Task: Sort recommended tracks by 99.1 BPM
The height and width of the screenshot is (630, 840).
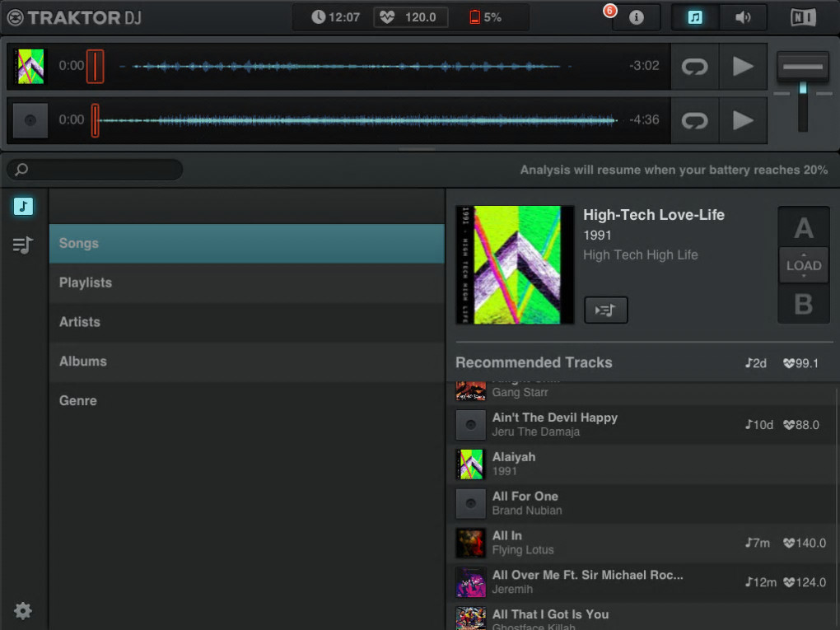Action: point(801,363)
